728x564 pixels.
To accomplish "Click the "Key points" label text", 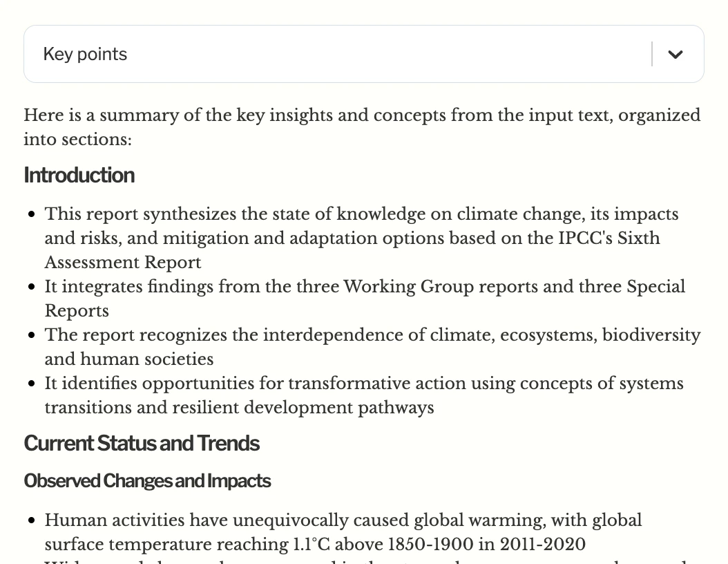I will pos(85,55).
